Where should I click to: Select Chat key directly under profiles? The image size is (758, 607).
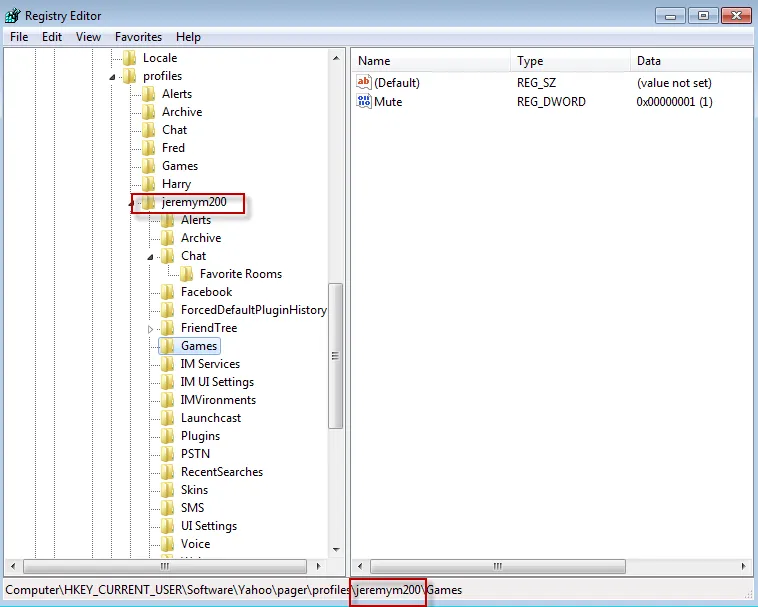click(x=175, y=130)
